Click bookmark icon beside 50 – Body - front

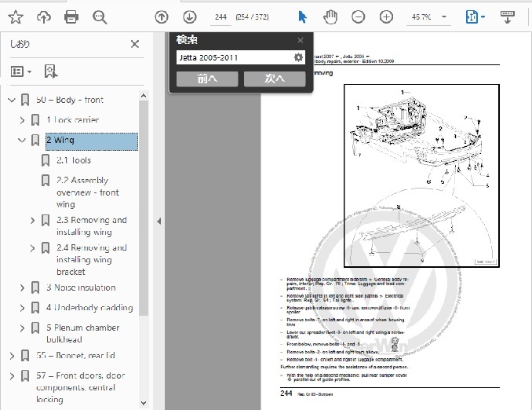click(x=25, y=100)
